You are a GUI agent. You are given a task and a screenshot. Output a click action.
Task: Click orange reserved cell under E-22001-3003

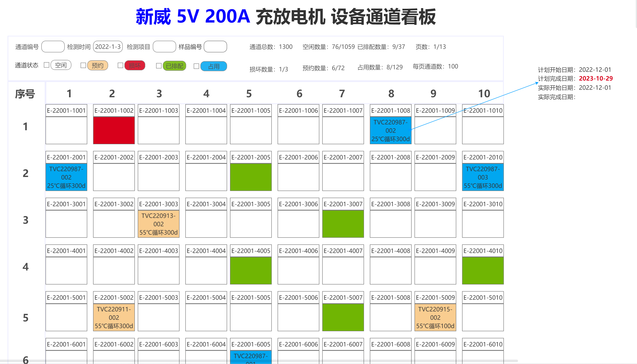click(158, 224)
